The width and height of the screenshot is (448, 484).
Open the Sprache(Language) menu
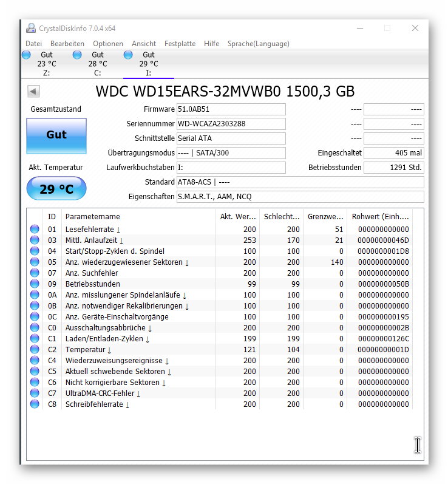tap(258, 44)
